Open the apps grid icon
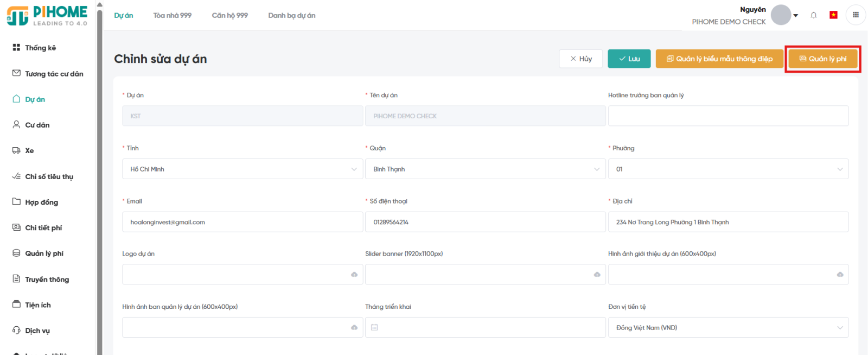Image resolution: width=868 pixels, height=355 pixels. pyautogui.click(x=856, y=15)
